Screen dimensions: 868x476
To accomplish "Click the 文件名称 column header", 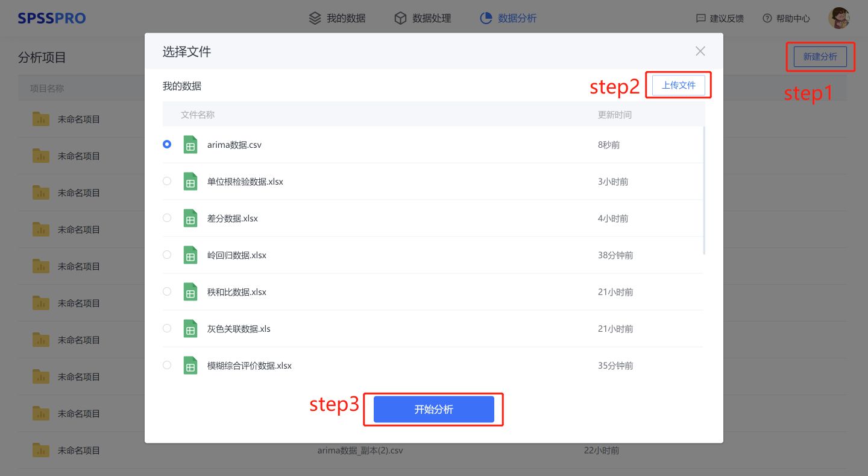I will (x=198, y=115).
